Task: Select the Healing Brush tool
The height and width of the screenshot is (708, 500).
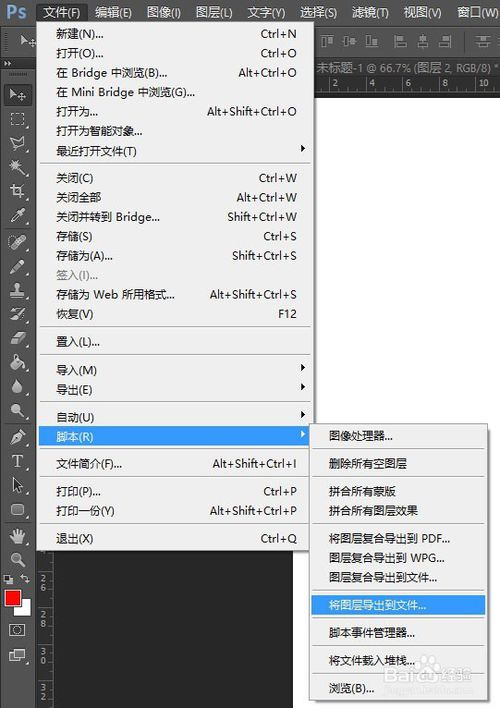Action: [18, 242]
